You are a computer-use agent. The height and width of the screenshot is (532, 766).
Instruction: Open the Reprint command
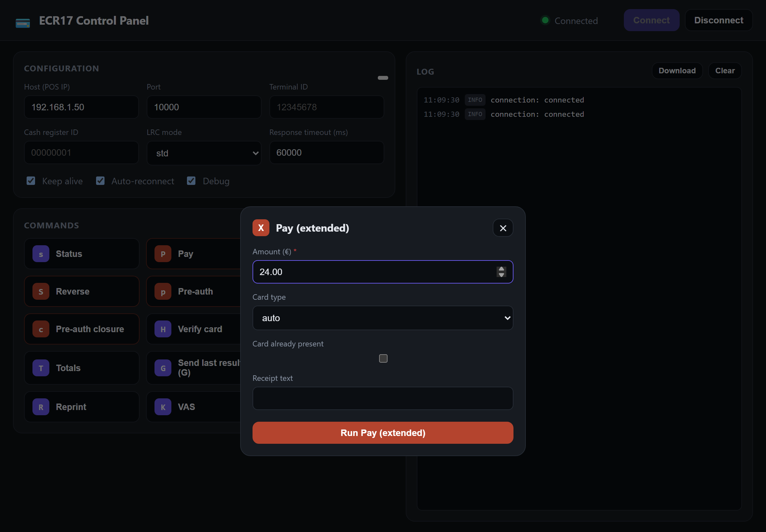[82, 407]
